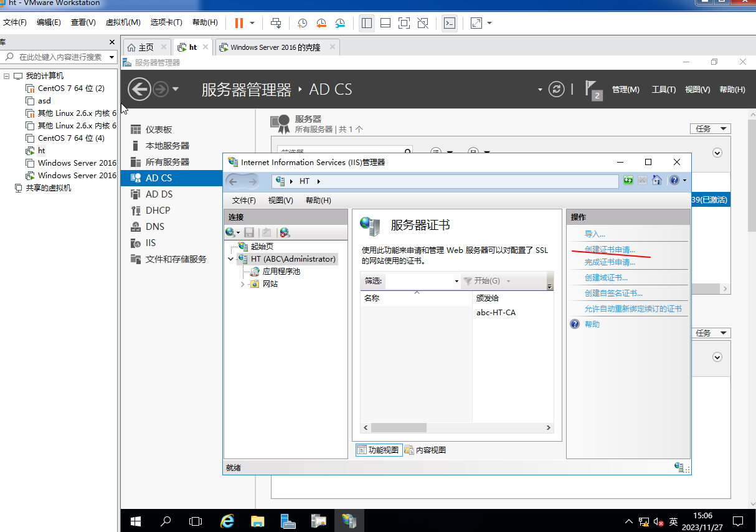Toggle the VMware library sidebar view icon

click(x=366, y=23)
